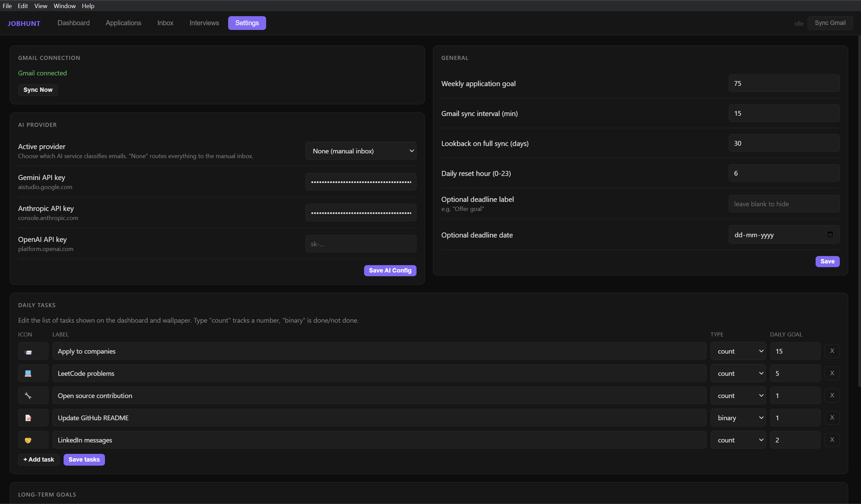Focus the OpenAI API key field
This screenshot has height=504, width=861.
(361, 244)
